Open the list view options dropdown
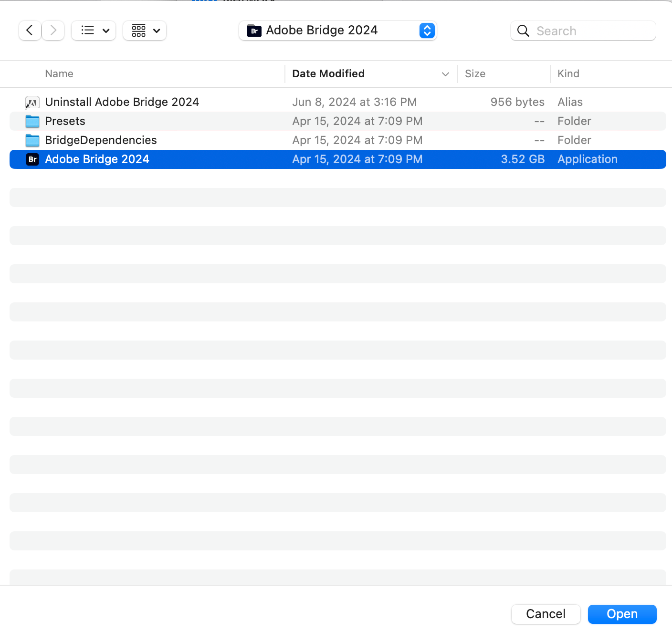This screenshot has height=641, width=672. pyautogui.click(x=106, y=31)
